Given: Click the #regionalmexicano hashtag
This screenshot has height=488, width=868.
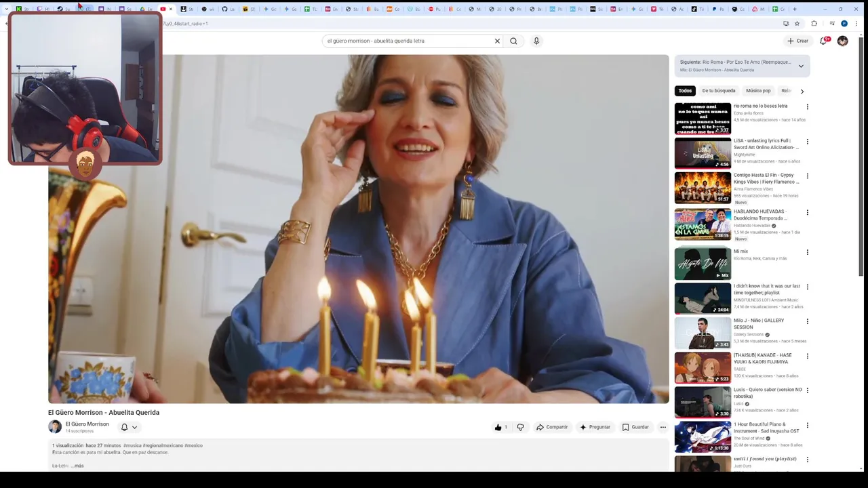Looking at the screenshot, I should click(163, 445).
